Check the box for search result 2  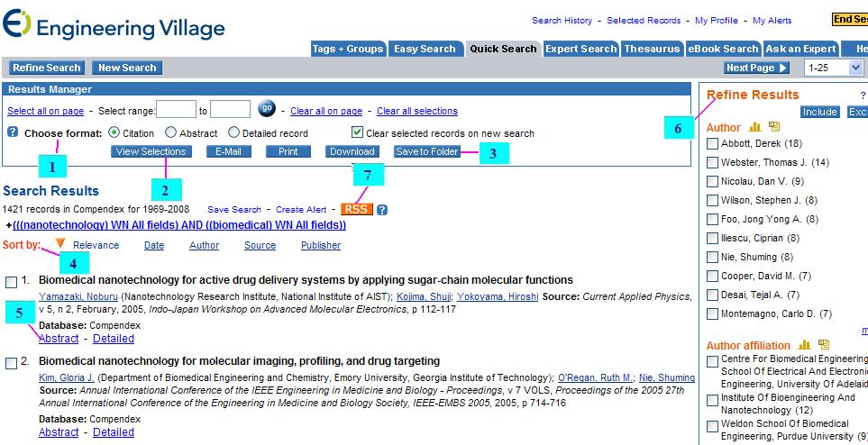coord(11,364)
